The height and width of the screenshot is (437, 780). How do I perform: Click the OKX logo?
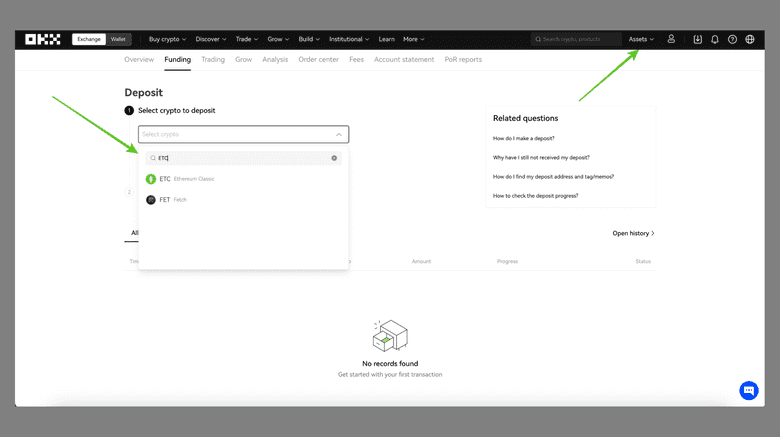[x=43, y=39]
